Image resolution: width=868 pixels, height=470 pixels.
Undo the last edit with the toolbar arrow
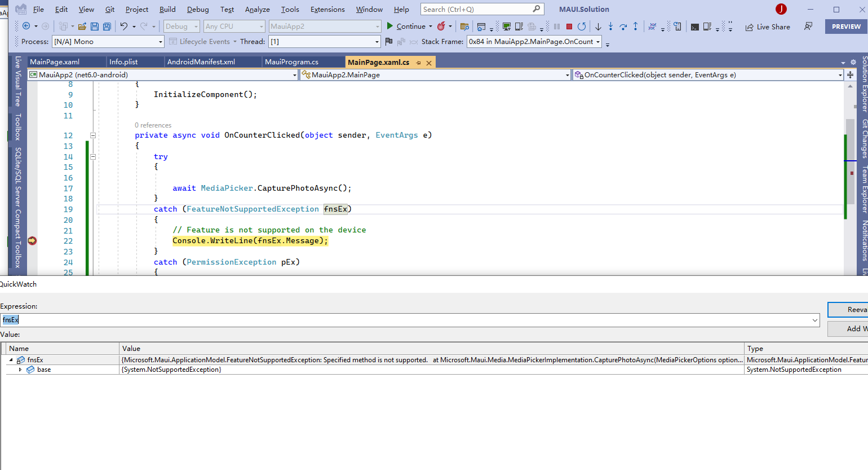(x=124, y=27)
